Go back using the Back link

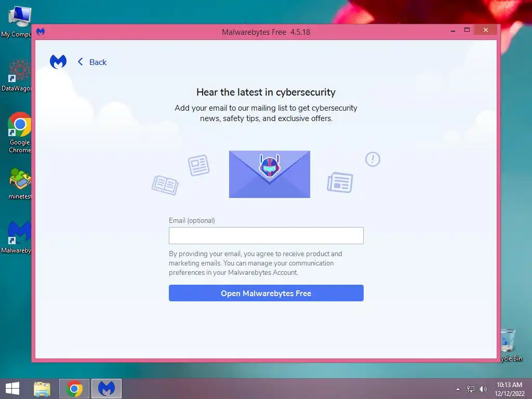pos(92,62)
